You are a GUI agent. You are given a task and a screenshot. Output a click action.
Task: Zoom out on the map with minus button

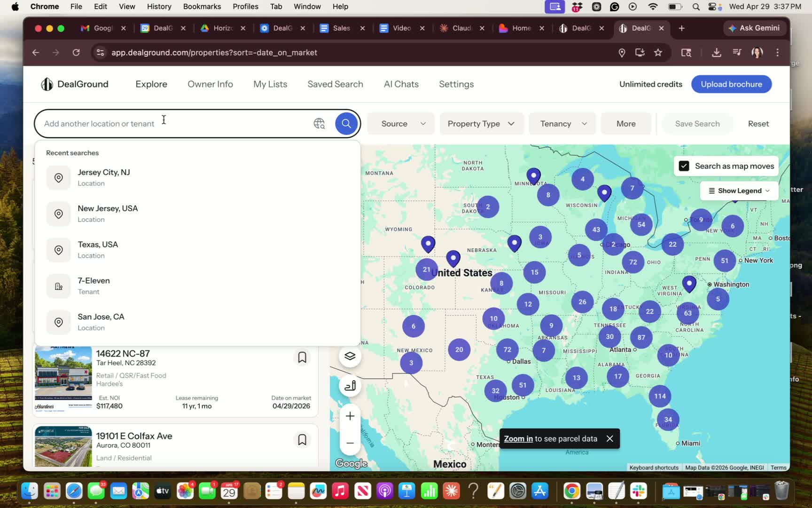[350, 443]
